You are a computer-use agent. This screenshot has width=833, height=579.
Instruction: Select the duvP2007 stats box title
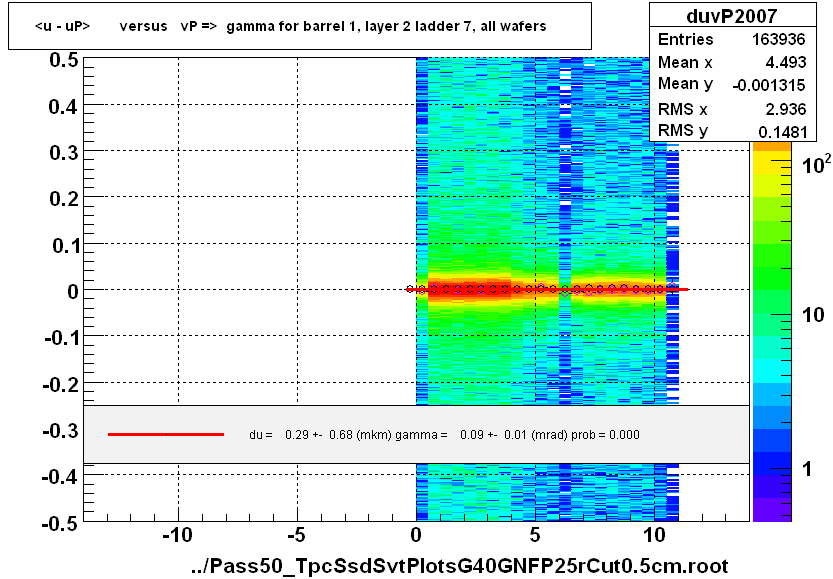(x=732, y=16)
